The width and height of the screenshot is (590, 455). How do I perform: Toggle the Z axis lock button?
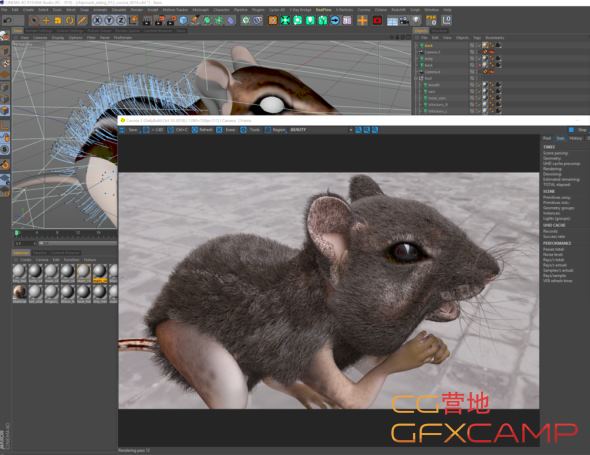click(x=121, y=20)
